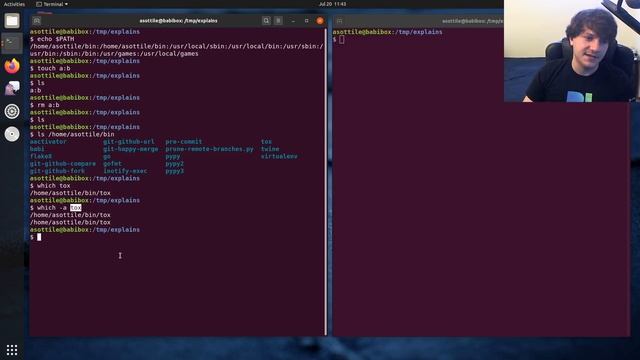Open the clock showing Jul 20 11:43

tap(332, 4)
